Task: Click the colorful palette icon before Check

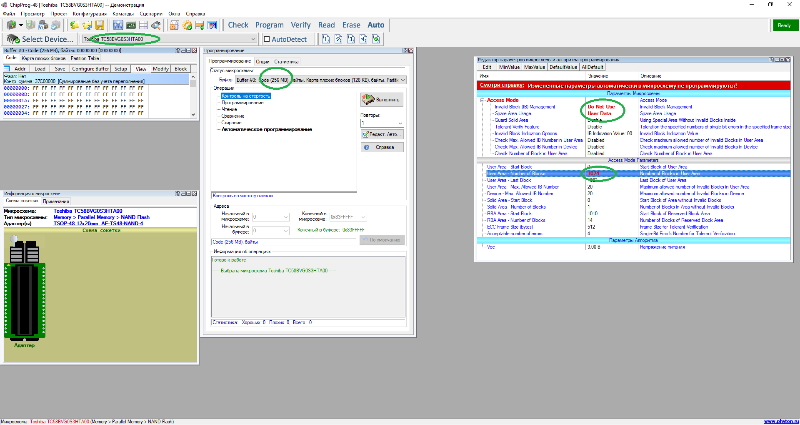Action: pyautogui.click(x=213, y=25)
